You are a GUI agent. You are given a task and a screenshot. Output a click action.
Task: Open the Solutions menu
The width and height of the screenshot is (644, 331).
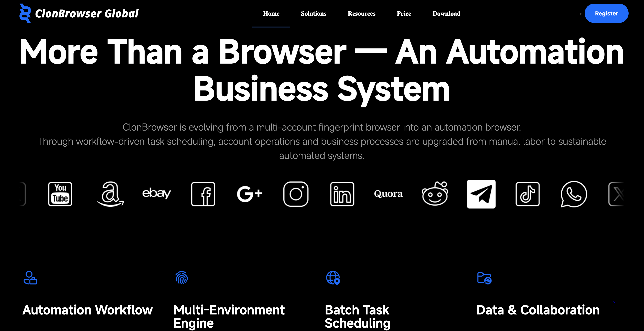click(x=313, y=14)
